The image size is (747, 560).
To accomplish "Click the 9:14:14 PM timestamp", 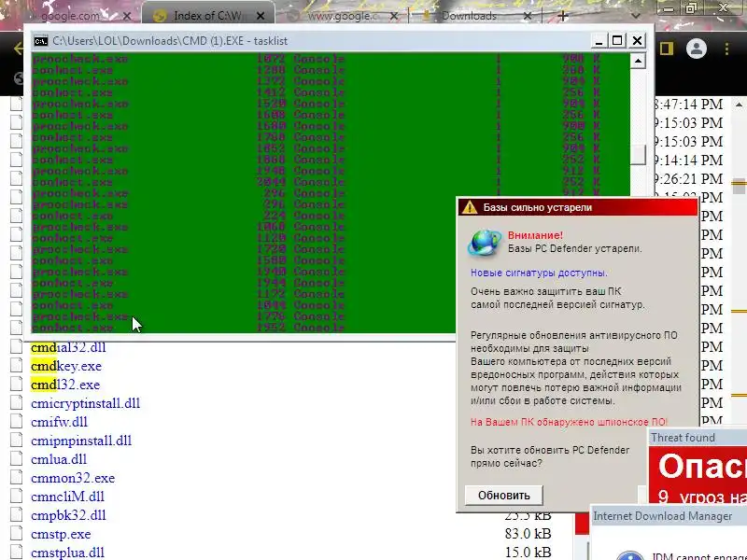I will pyautogui.click(x=688, y=160).
